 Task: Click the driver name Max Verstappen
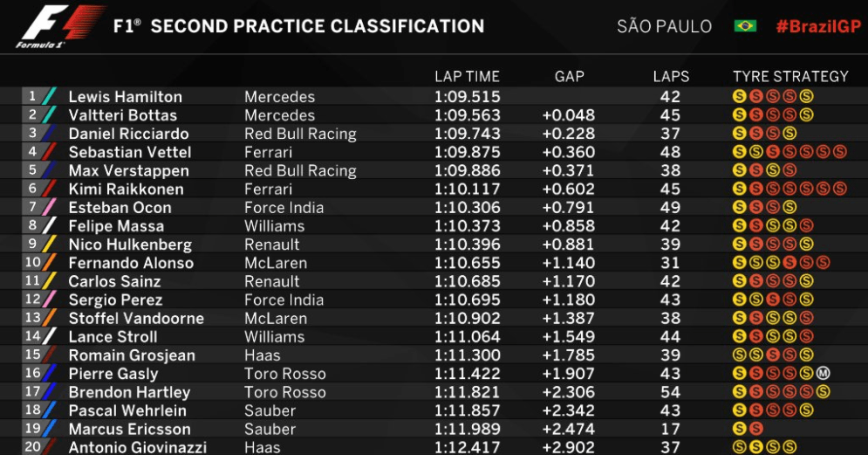pos(128,170)
